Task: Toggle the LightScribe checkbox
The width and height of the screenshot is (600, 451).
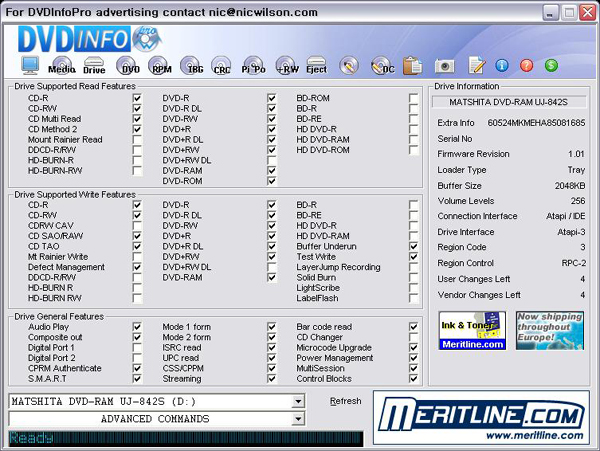Action: 413,287
